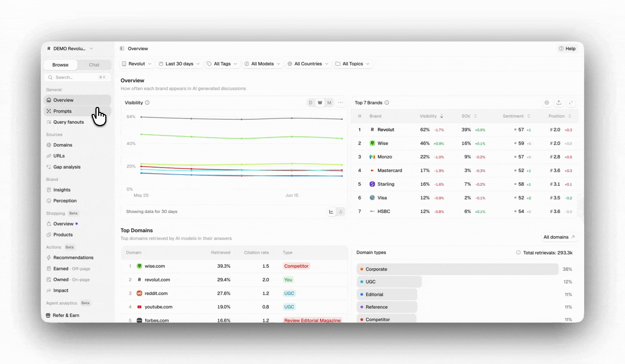Click the Corporate domain type bar

click(x=457, y=269)
